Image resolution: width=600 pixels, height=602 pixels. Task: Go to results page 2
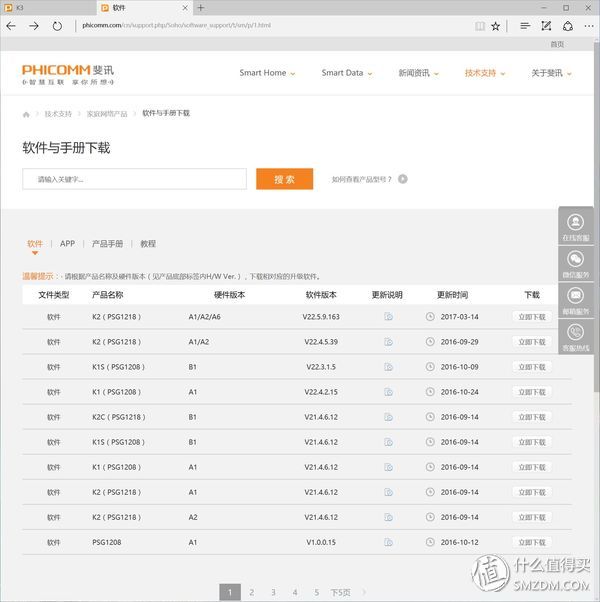252,592
